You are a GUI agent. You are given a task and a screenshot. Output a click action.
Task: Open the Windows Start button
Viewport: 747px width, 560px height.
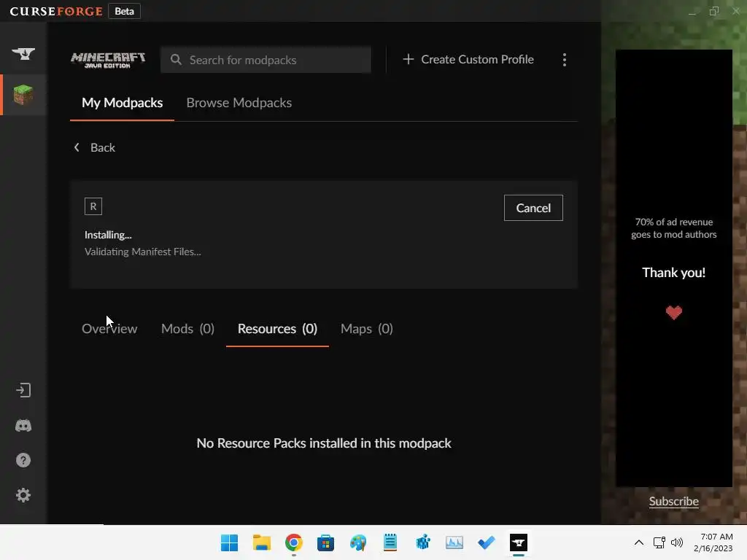point(229,542)
